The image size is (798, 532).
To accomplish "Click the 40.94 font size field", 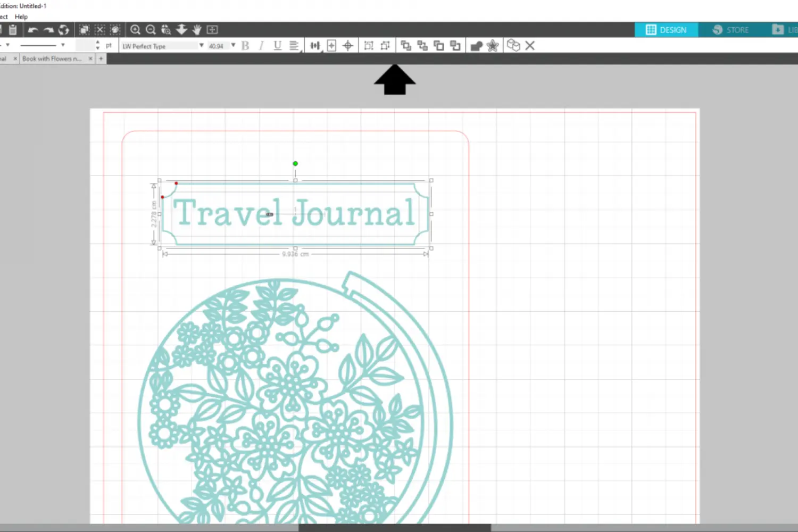I will (218, 46).
